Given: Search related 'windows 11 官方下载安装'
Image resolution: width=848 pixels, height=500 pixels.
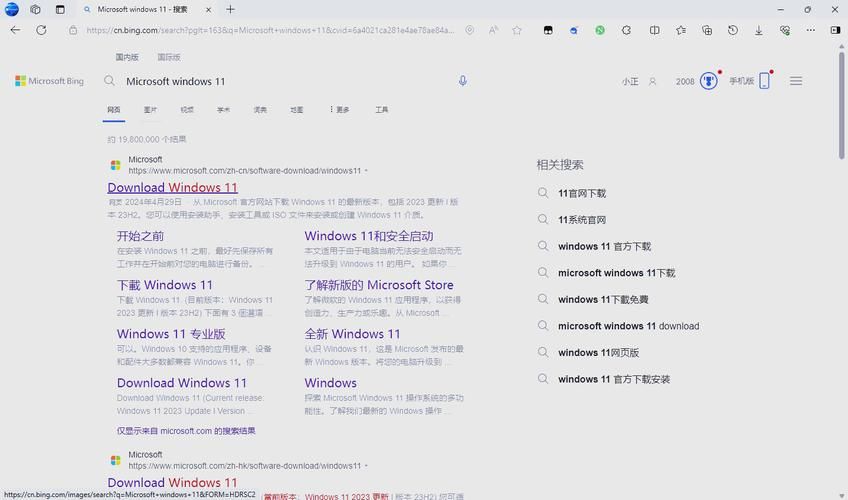Looking at the screenshot, I should [x=614, y=379].
